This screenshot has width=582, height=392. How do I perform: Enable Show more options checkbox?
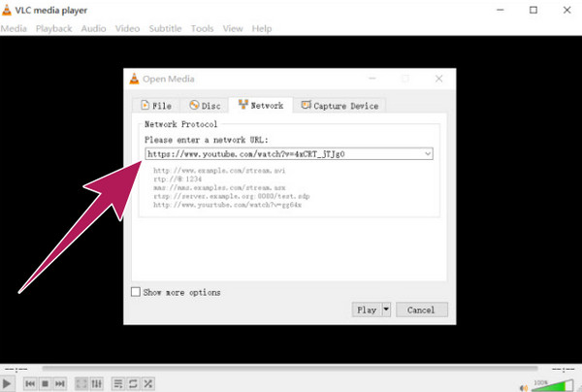tap(136, 292)
